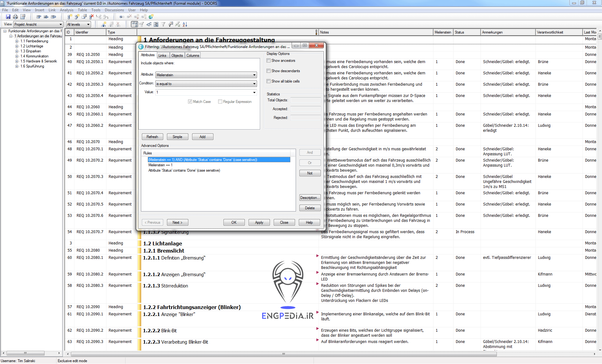Viewport: 602px width, 364px height.
Task: Click the Save icon in the toolbar
Action: (8, 17)
